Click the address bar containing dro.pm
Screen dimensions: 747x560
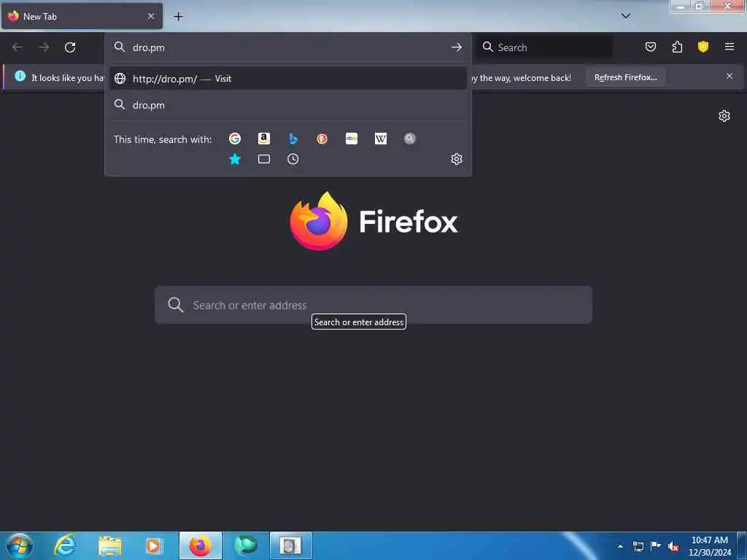[x=287, y=47]
